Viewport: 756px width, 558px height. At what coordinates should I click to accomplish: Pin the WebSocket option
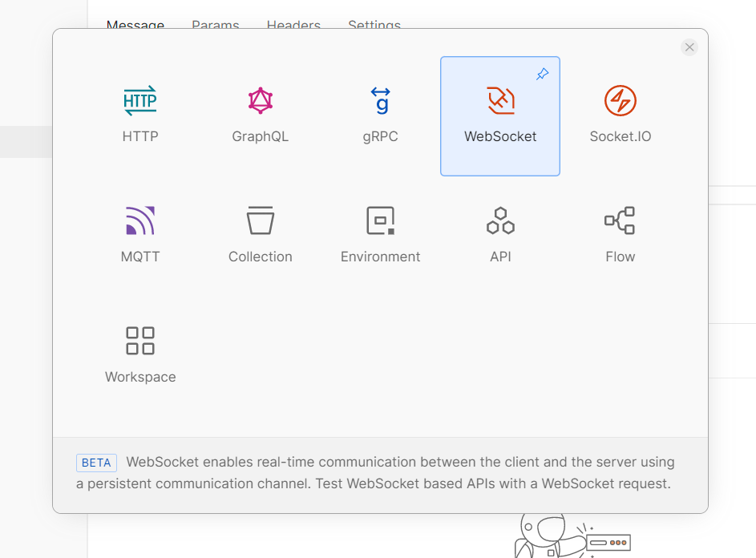click(543, 75)
